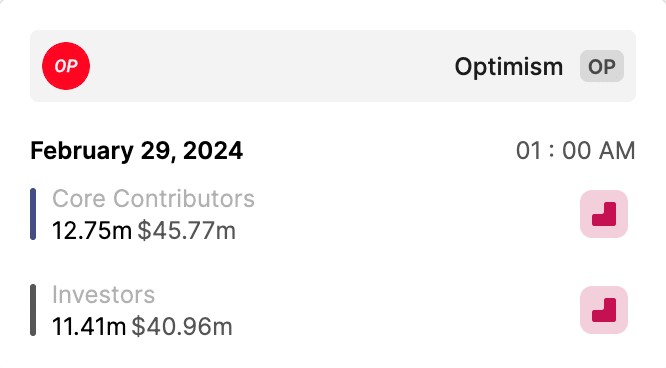Click the Optimism header card background
Screen dimensions: 666x368
(272, 66)
